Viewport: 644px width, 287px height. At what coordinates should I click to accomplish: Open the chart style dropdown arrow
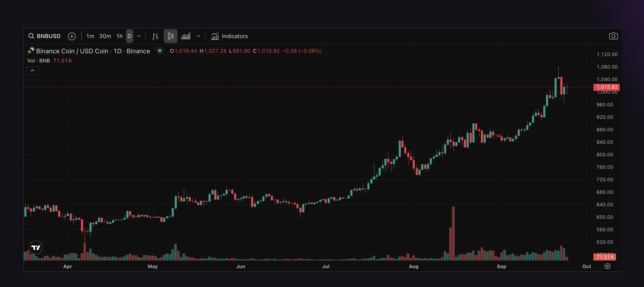(198, 36)
